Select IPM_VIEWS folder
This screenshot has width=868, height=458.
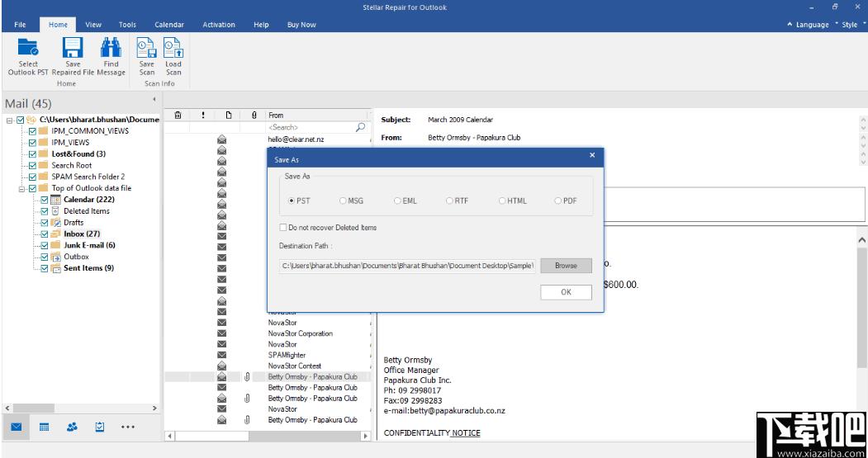(x=70, y=142)
